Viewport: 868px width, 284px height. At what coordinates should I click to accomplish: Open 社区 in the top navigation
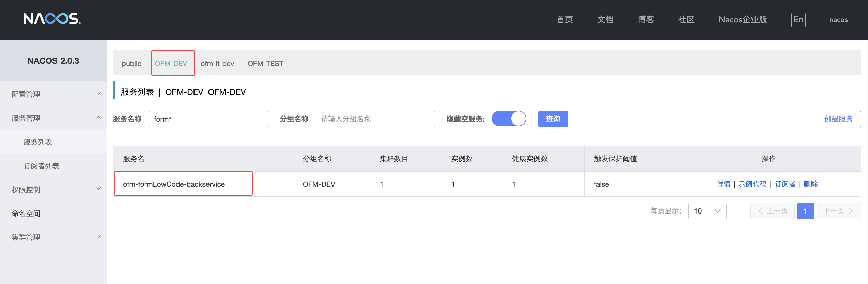pyautogui.click(x=686, y=20)
